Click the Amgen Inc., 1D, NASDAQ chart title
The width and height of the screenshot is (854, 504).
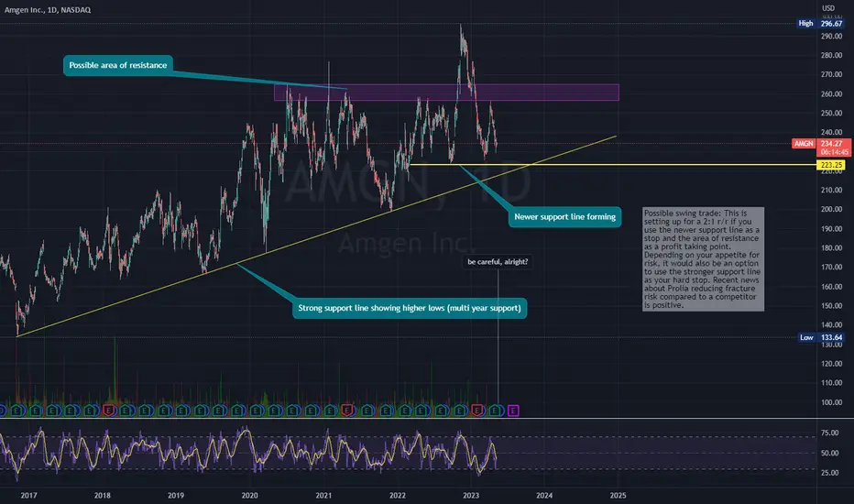(x=48, y=10)
